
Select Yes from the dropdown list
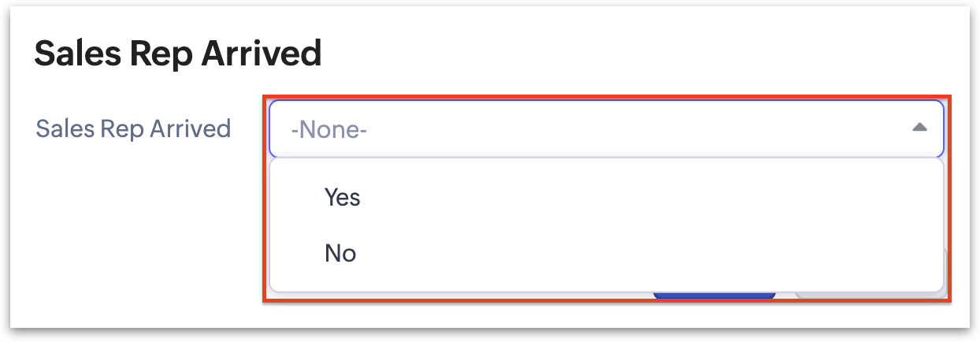tap(342, 197)
